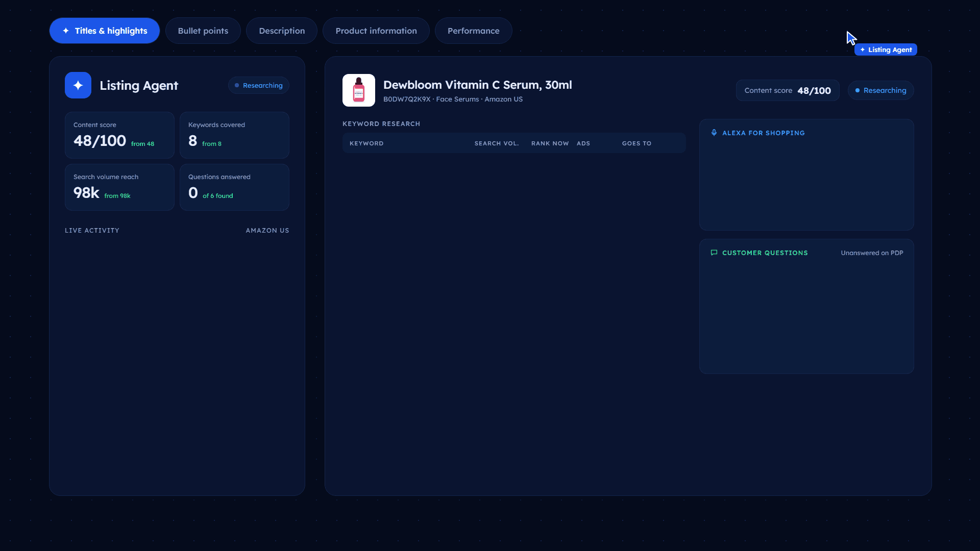Select the Content score card in Listing Agent panel
Screen dimensions: 980x551
coord(119,135)
